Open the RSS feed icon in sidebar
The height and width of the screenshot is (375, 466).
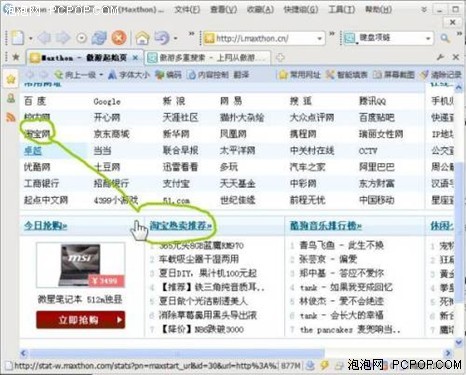tap(11, 117)
